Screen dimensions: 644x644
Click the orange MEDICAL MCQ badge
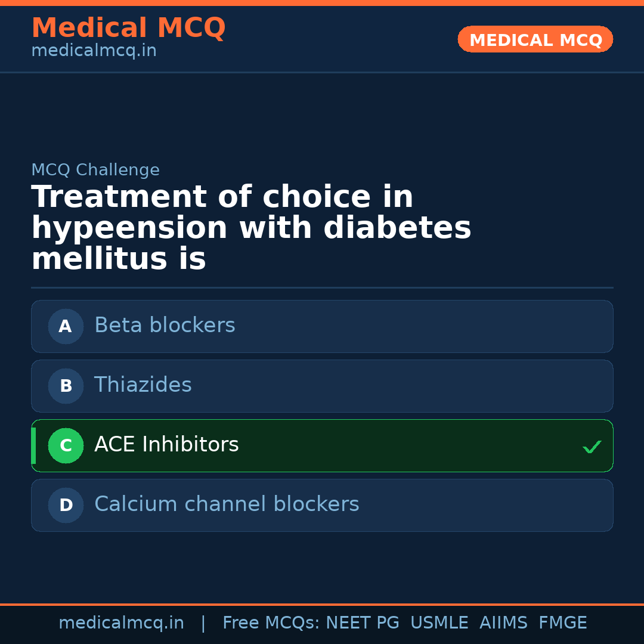(x=535, y=39)
